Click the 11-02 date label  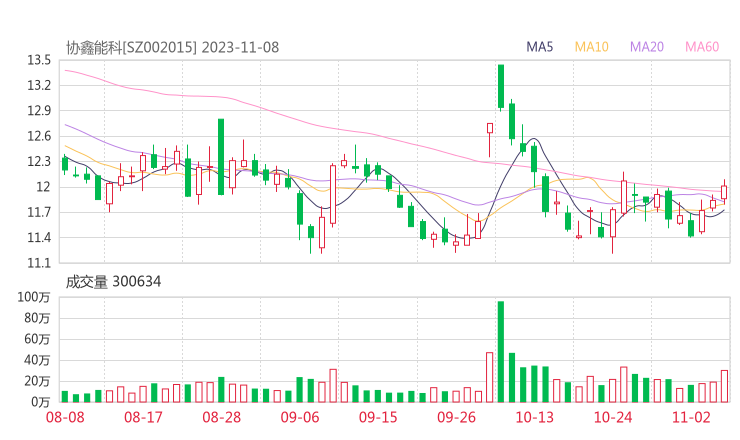click(x=691, y=417)
